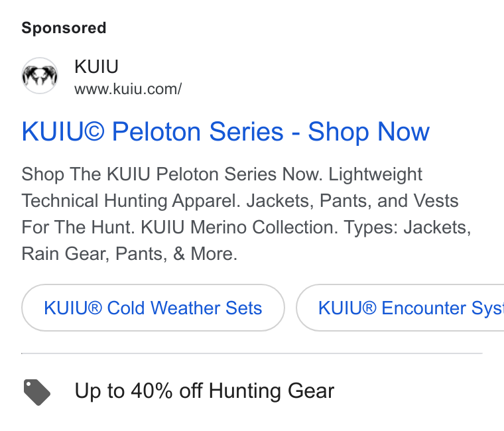The height and width of the screenshot is (431, 504).
Task: Visit the www.kuiu.com/ display URL
Action: pyautogui.click(x=128, y=89)
